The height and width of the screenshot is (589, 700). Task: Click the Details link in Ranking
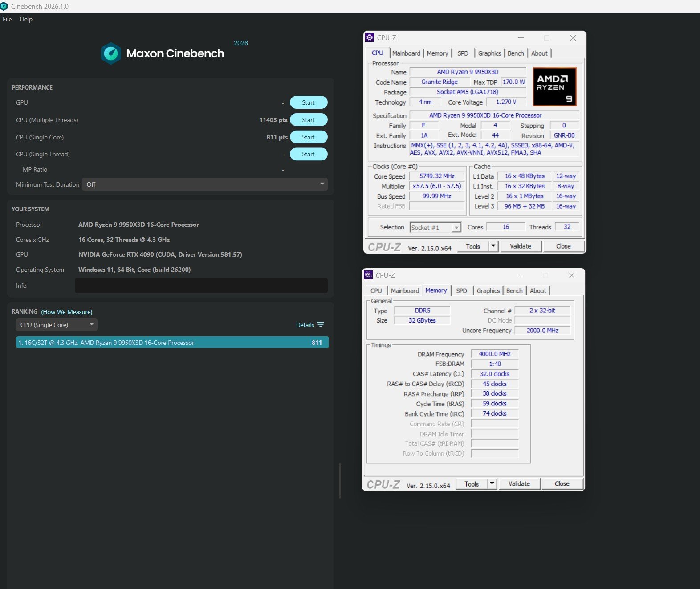pos(305,325)
